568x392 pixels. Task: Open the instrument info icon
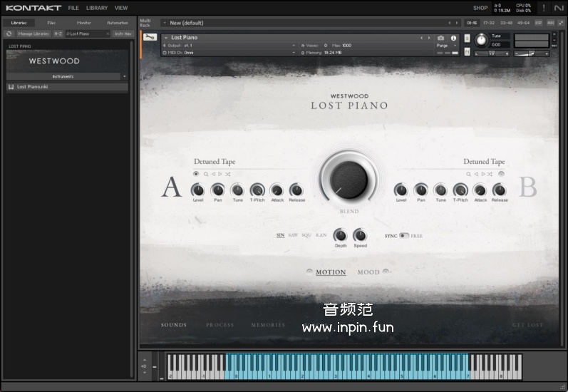(x=453, y=38)
